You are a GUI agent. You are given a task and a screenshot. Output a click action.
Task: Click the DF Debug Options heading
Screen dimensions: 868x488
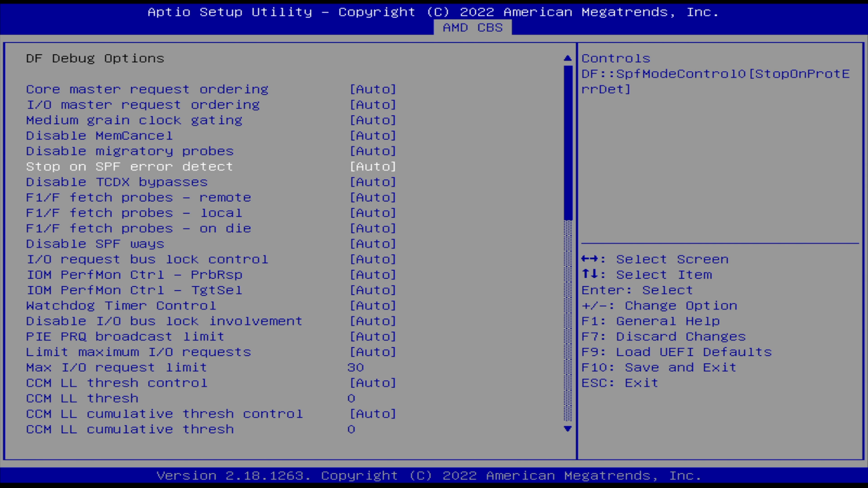pos(95,59)
